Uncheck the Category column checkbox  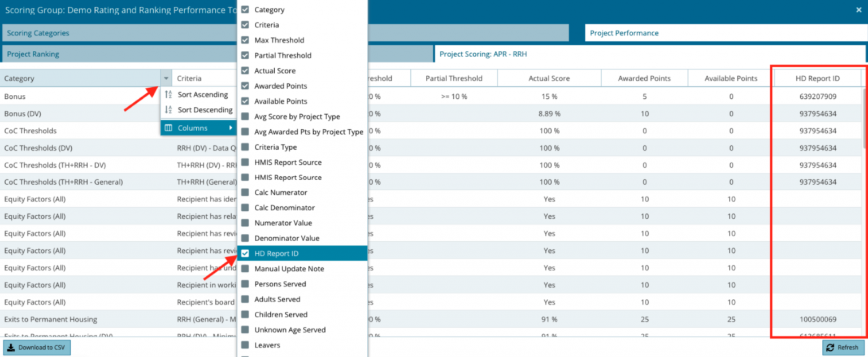[244, 9]
